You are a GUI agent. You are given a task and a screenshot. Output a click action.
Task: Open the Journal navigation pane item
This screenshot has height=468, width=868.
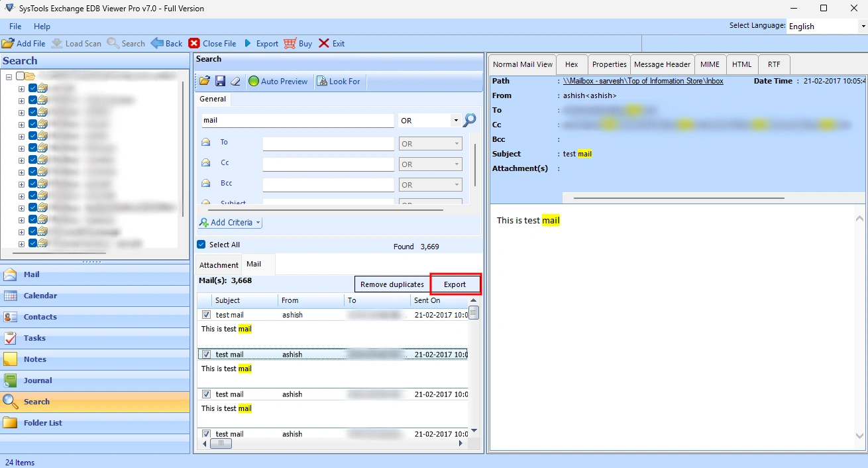coord(95,380)
